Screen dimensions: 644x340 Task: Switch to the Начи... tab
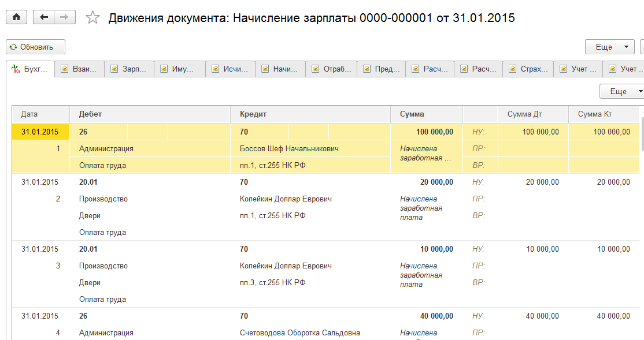(x=280, y=69)
